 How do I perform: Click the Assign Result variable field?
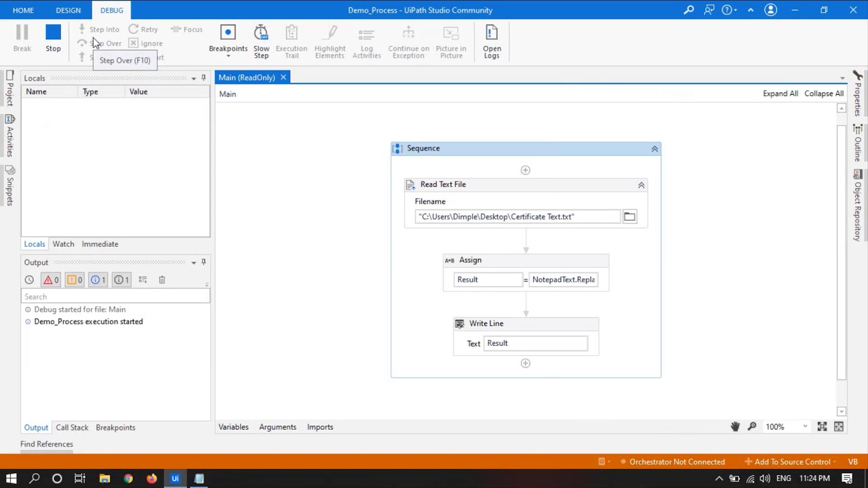tap(488, 279)
